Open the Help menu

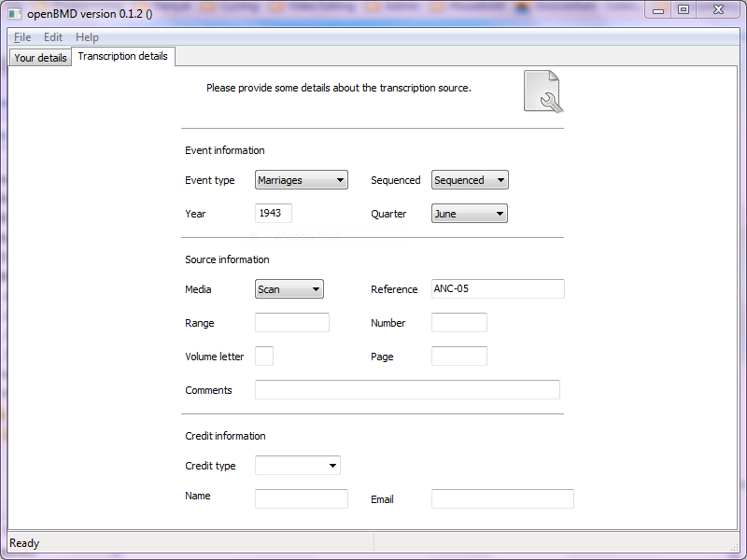click(x=87, y=37)
